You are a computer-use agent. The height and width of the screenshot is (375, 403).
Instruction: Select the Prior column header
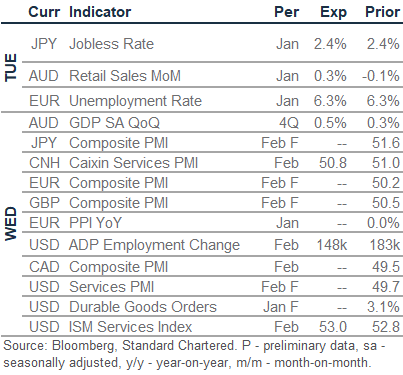coord(382,12)
